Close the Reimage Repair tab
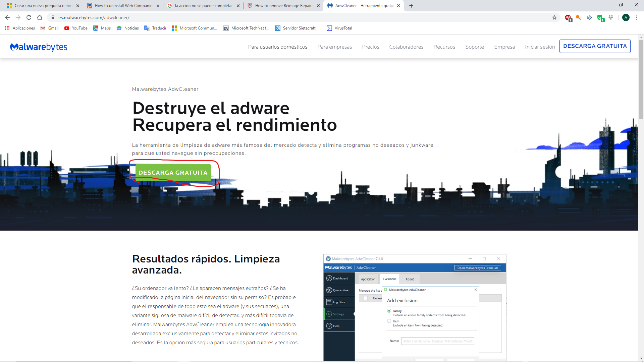The width and height of the screenshot is (644, 362). (x=318, y=6)
